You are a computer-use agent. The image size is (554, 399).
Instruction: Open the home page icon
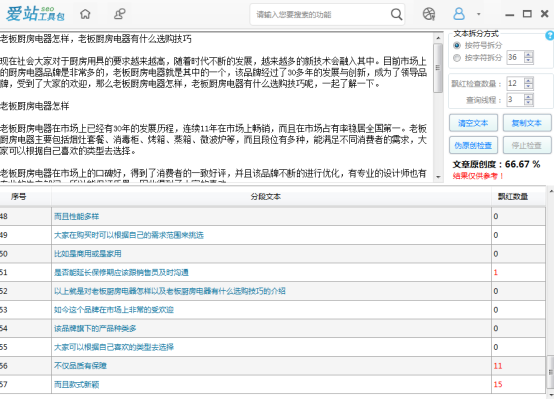coord(85,14)
